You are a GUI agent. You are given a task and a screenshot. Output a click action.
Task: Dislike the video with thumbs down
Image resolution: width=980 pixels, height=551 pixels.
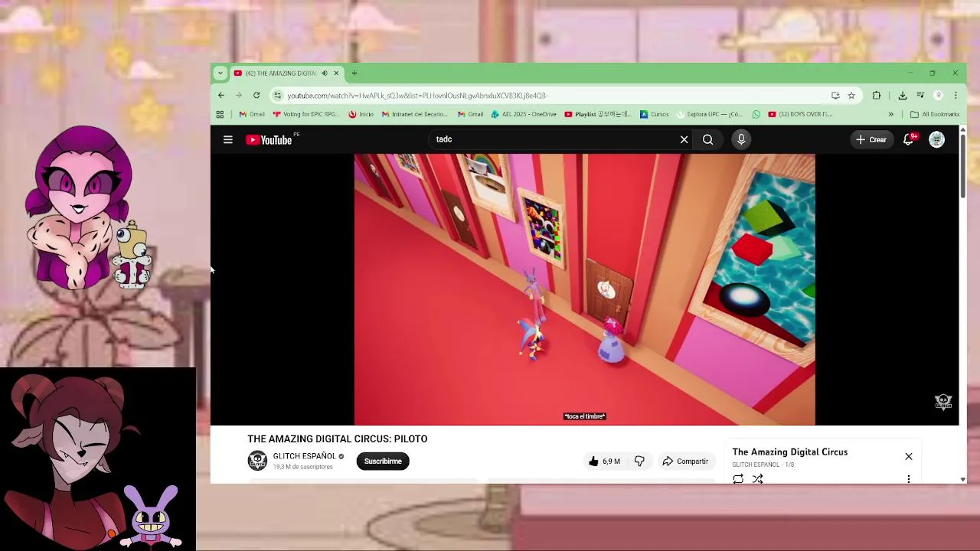[x=639, y=461]
